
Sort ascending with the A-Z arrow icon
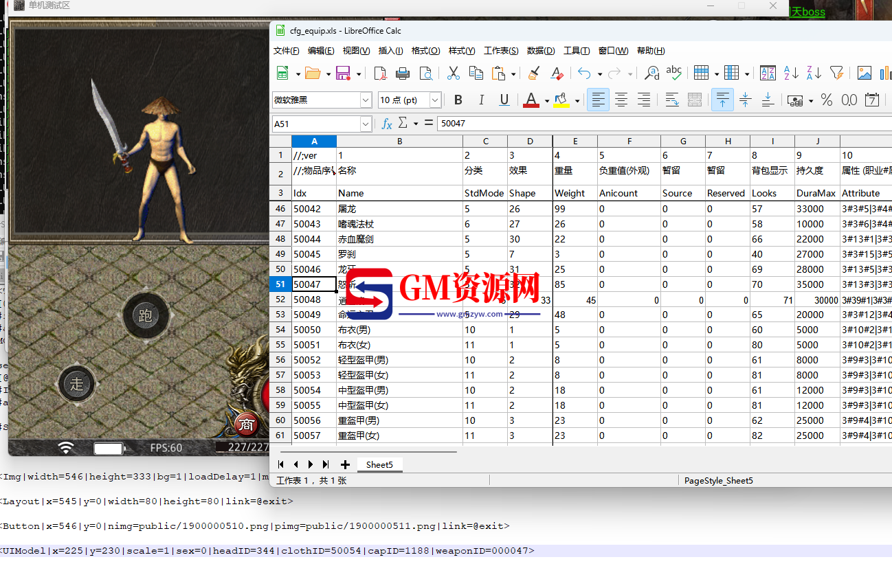click(791, 73)
